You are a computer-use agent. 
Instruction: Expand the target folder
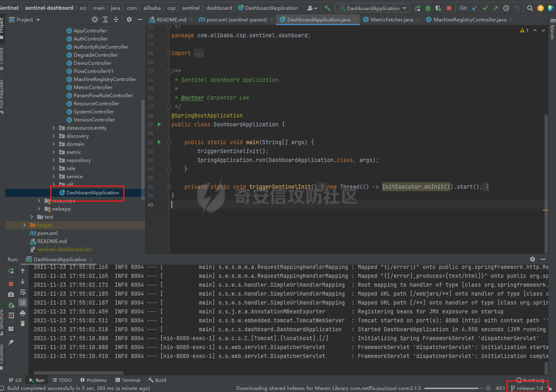pyautogui.click(x=24, y=225)
